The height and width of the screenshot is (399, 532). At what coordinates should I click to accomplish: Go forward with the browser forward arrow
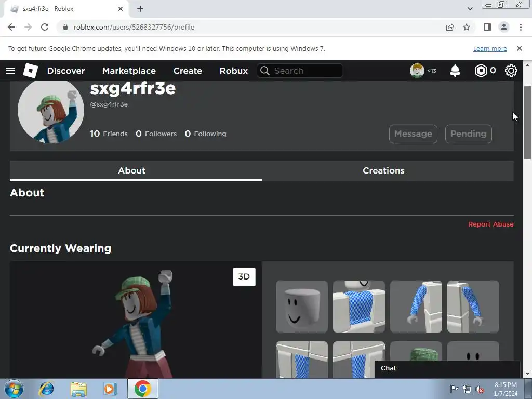[x=28, y=27]
